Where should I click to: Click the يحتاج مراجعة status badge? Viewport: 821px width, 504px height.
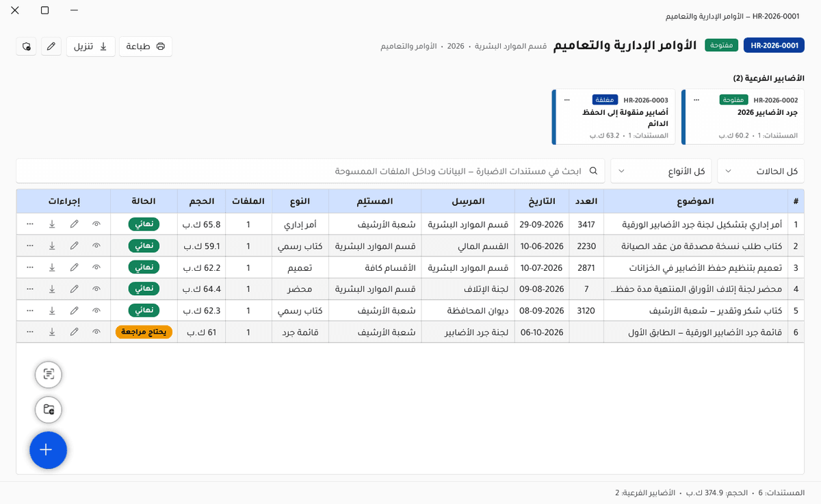(x=144, y=332)
